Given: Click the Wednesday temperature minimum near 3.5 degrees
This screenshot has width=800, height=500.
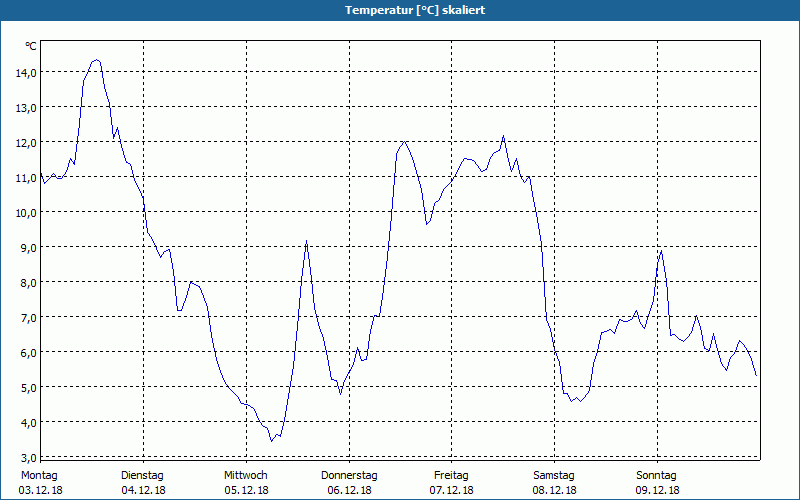Looking at the screenshot, I should pos(272,441).
